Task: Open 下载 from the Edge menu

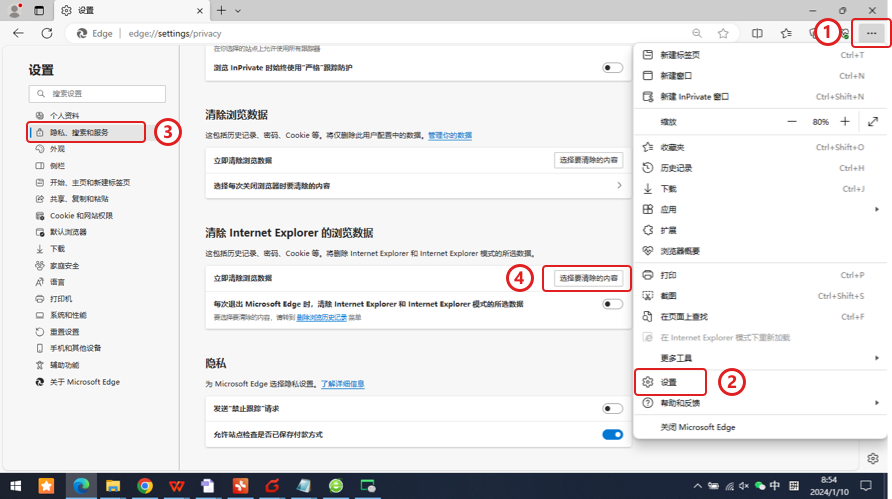Action: click(x=761, y=189)
